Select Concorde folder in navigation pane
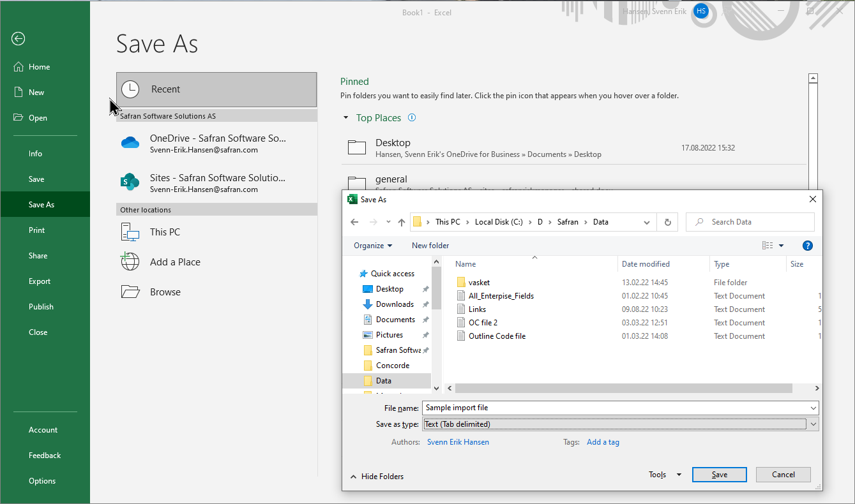Screen dimensions: 855x504 [392, 366]
